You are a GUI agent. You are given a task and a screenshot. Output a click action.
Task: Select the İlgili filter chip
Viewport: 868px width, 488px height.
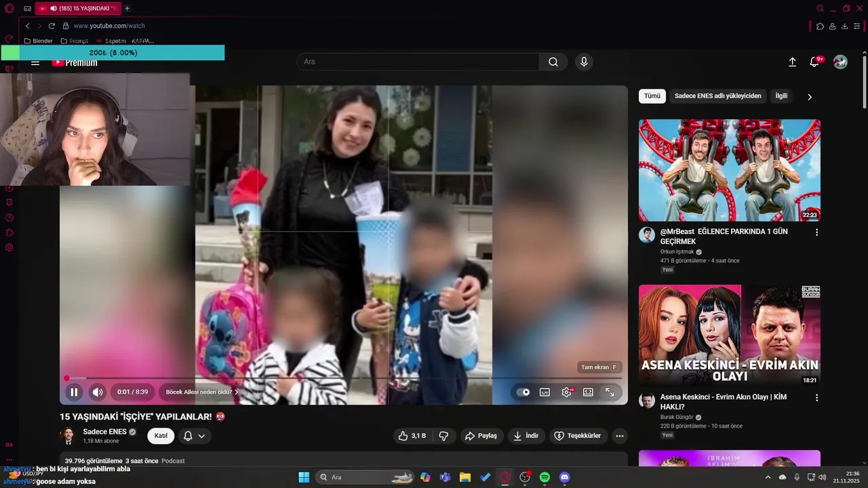pyautogui.click(x=782, y=96)
